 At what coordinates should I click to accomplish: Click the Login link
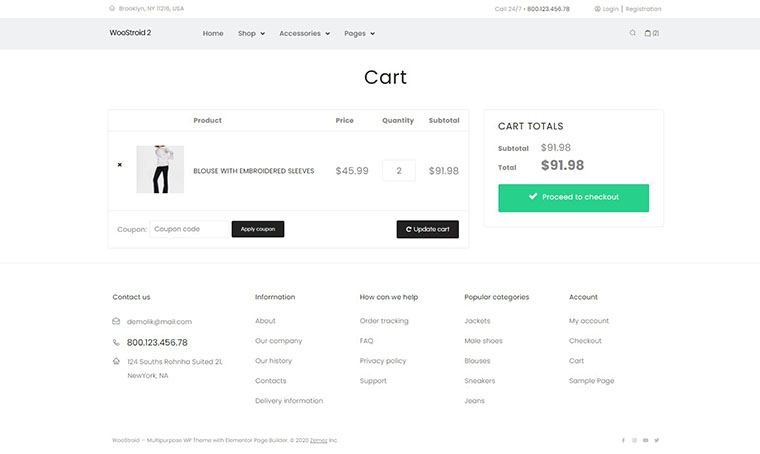click(x=610, y=9)
